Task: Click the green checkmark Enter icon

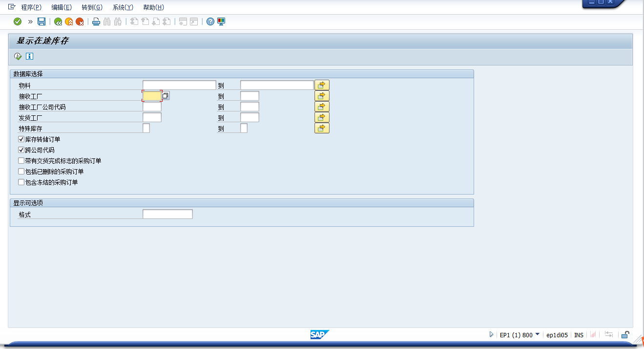Action: (18, 22)
